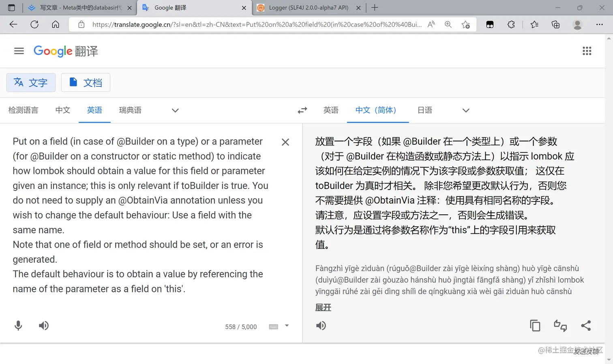Open Google apps grid launcher
Image resolution: width=613 pixels, height=364 pixels.
tap(587, 51)
